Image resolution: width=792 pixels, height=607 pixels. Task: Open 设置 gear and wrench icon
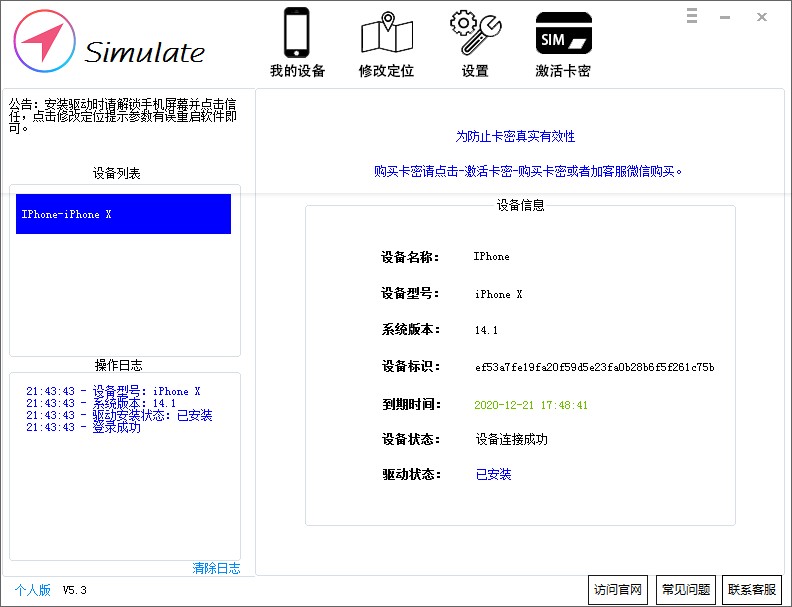[475, 35]
